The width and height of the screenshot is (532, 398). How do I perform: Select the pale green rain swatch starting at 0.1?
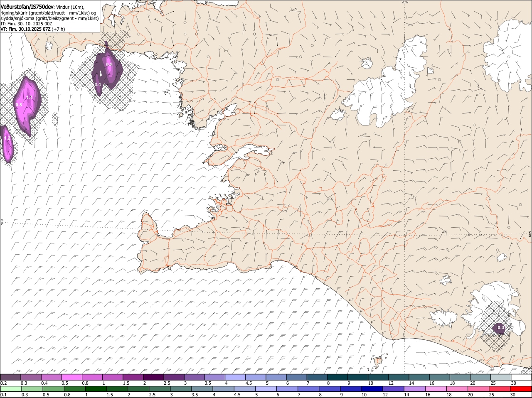[11, 389]
